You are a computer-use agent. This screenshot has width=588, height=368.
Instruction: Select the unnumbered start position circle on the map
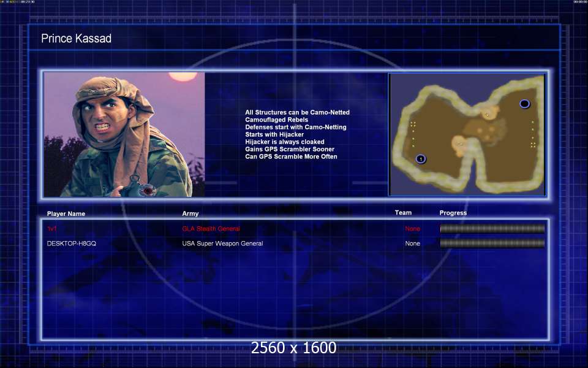(x=524, y=104)
